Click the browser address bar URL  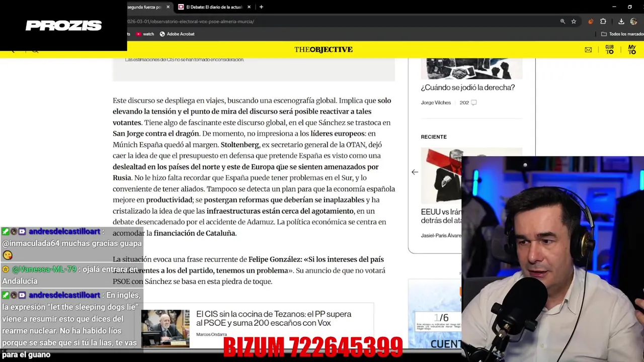[x=191, y=22]
